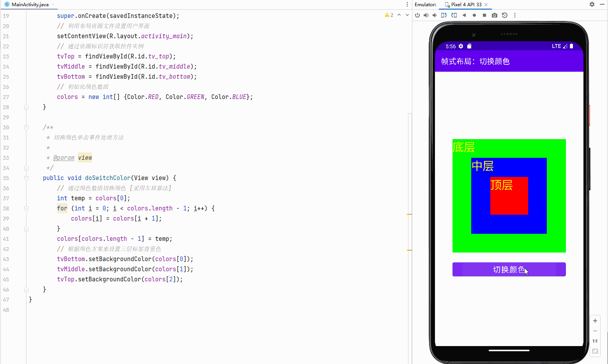Zoom in on the emulator screen
Image resolution: width=608 pixels, height=364 pixels.
(595, 320)
